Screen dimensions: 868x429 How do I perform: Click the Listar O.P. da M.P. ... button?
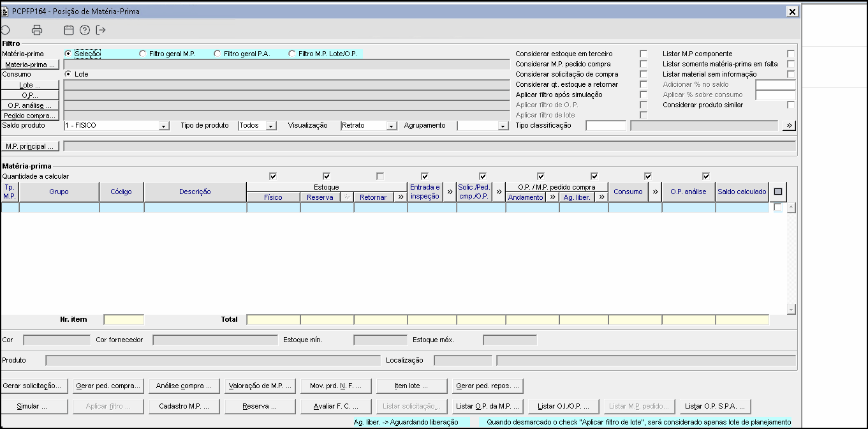488,406
